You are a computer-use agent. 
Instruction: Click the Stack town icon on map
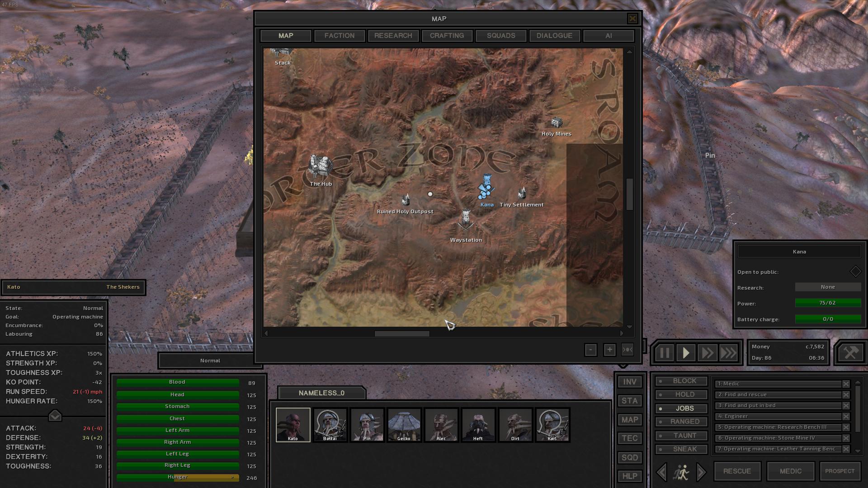coord(282,53)
